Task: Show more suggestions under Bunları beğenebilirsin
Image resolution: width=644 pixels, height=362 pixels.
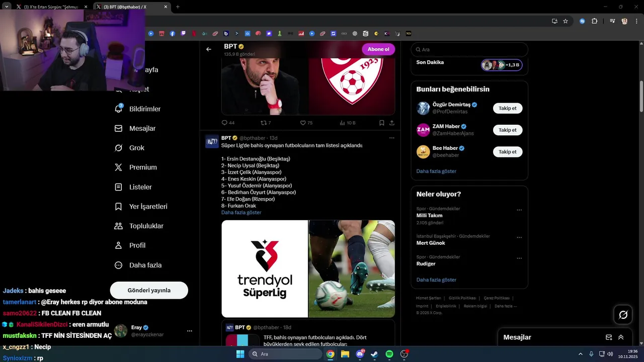Action: coord(436,171)
